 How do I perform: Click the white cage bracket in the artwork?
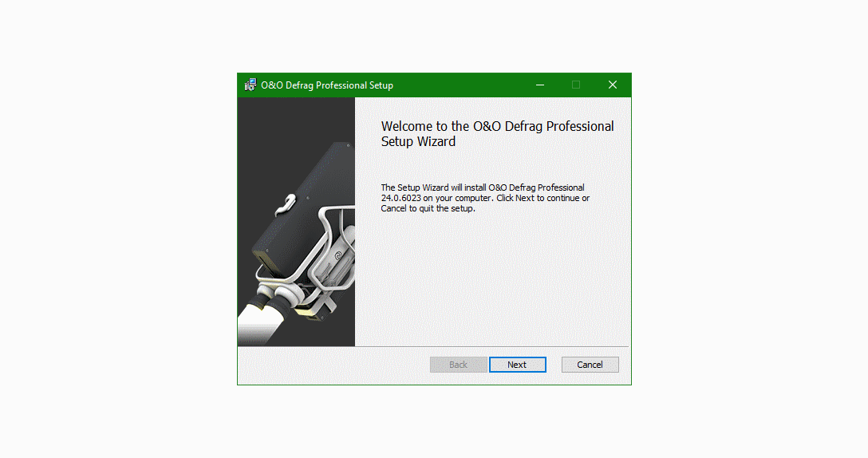tap(326, 249)
